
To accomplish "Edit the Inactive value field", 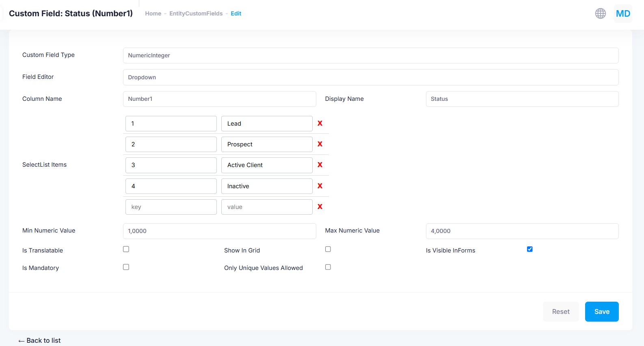I will point(267,186).
